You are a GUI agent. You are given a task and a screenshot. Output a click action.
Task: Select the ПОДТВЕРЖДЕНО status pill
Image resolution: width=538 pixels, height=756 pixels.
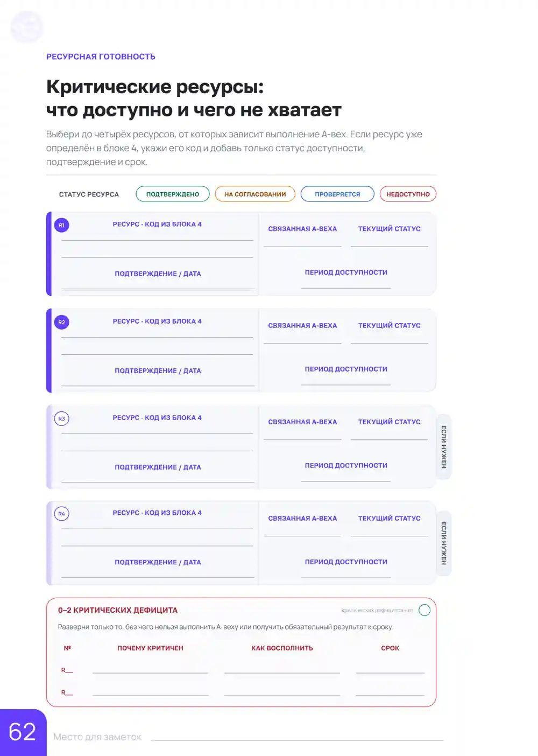[x=173, y=194]
